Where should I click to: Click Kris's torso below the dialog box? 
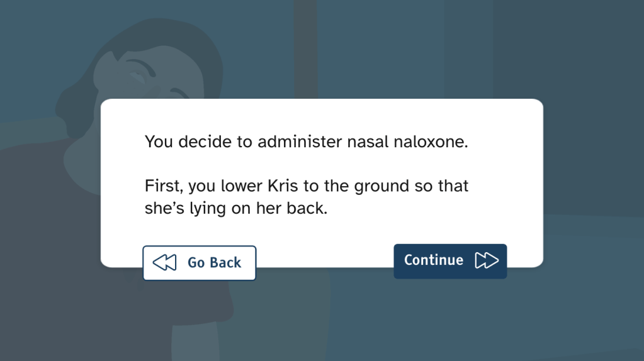click(189, 314)
